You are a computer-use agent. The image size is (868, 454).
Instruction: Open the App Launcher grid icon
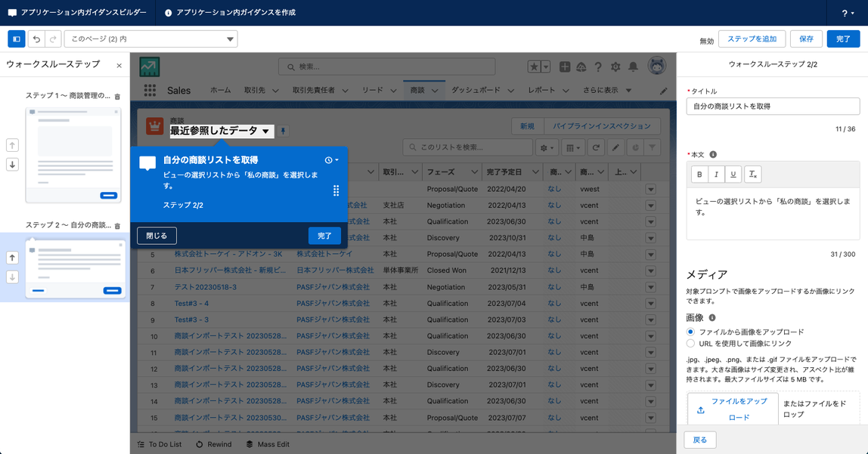pyautogui.click(x=150, y=91)
